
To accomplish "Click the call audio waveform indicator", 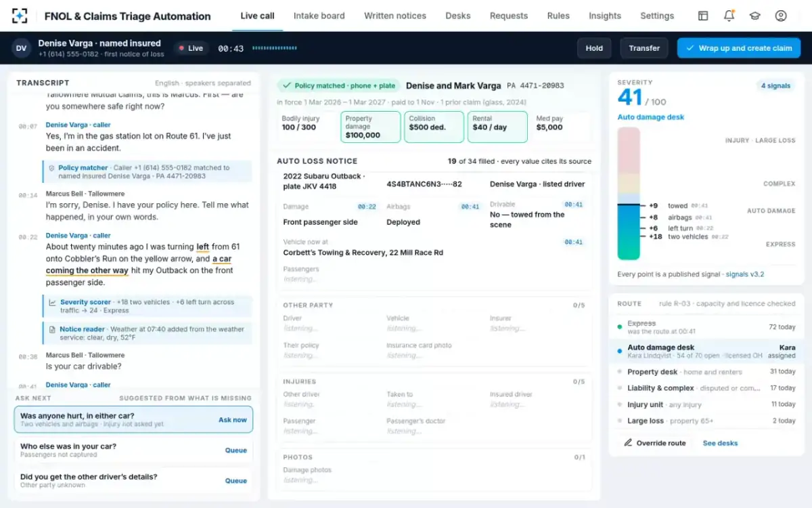I will click(x=275, y=48).
